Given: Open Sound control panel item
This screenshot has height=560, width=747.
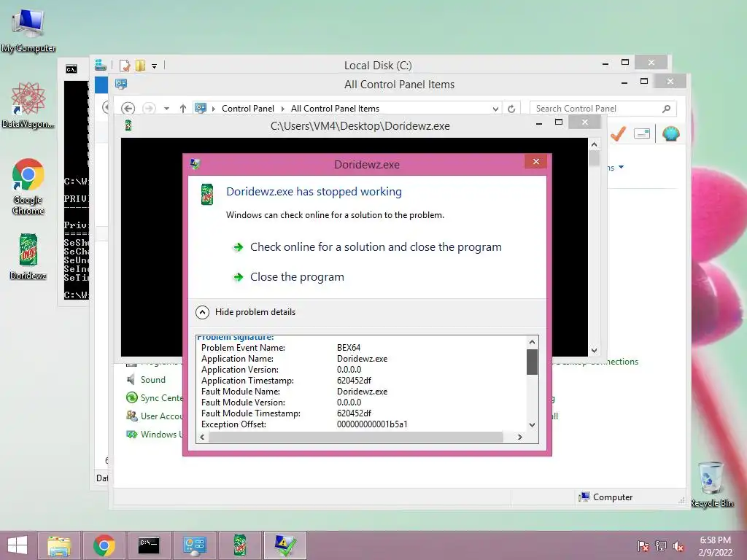Looking at the screenshot, I should tap(146, 380).
